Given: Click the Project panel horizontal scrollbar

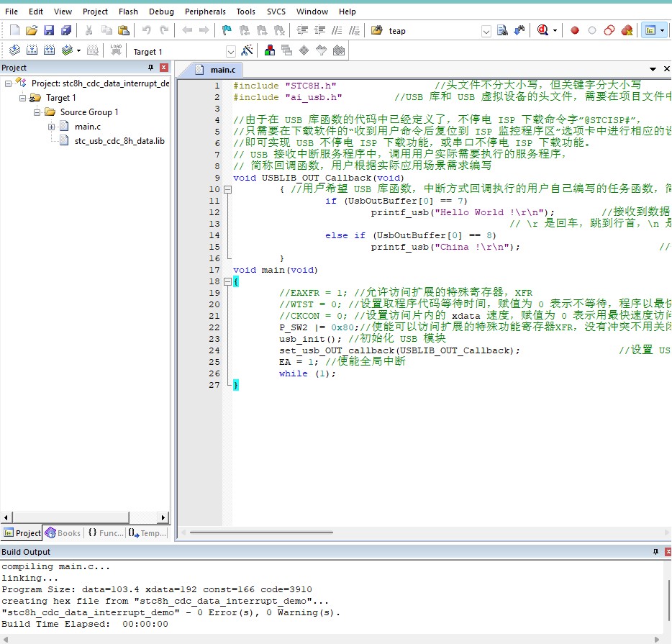Looking at the screenshot, I should click(x=71, y=517).
